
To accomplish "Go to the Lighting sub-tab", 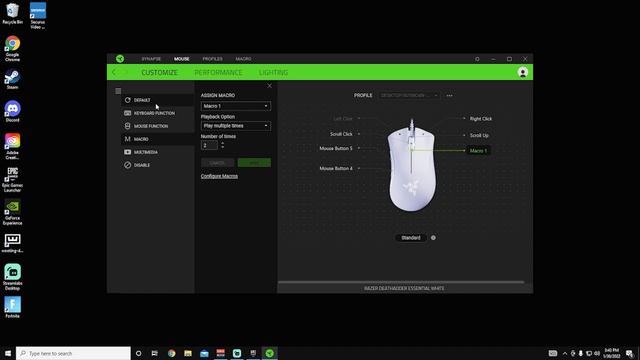I will 273,72.
